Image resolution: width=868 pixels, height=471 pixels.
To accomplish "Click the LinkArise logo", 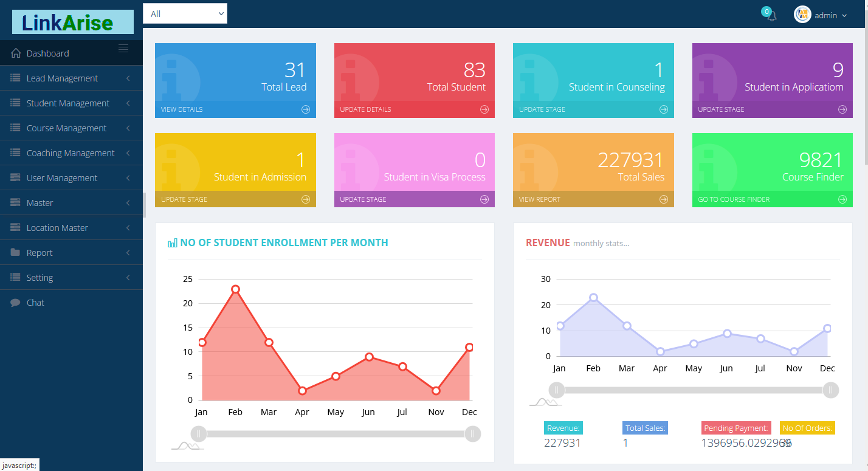I will [x=72, y=22].
